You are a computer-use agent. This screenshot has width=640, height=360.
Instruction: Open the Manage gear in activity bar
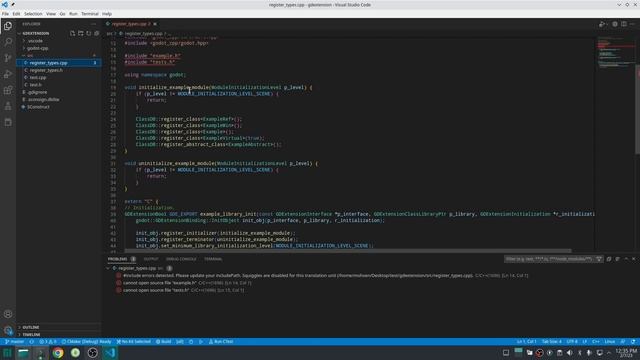coord(8,330)
